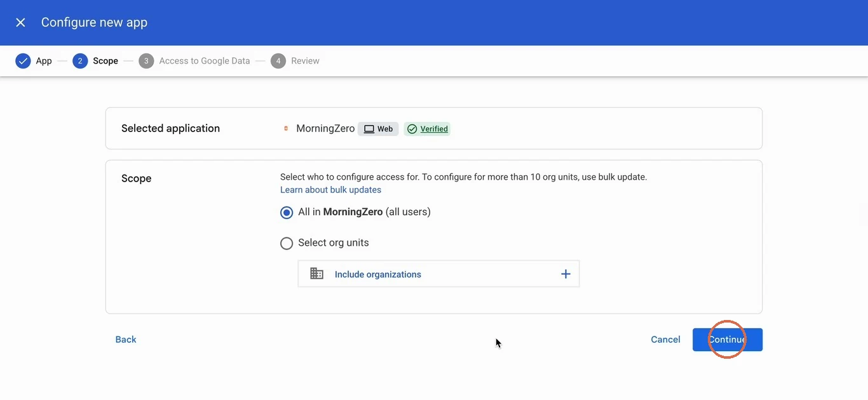The image size is (868, 400).
Task: Open the Learn about bulk updates link
Action: (330, 190)
